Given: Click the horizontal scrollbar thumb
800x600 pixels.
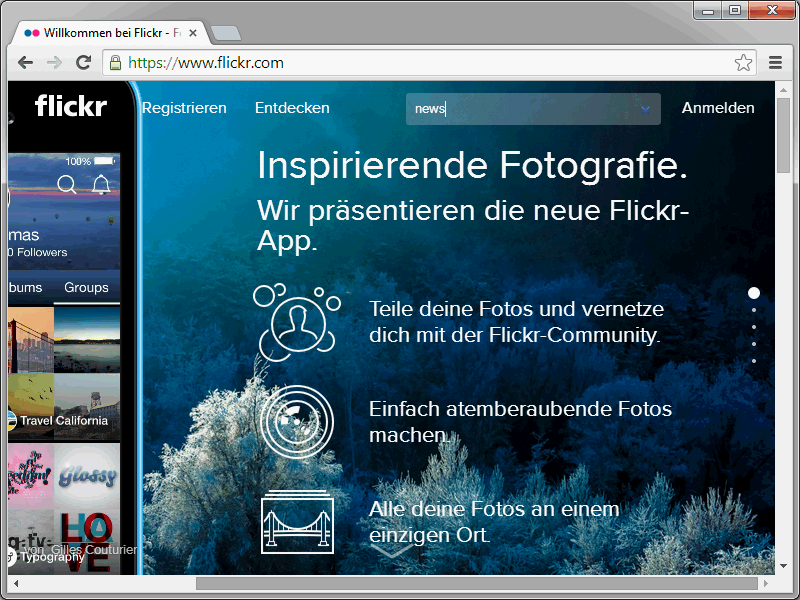Looking at the screenshot, I should coord(477,583).
